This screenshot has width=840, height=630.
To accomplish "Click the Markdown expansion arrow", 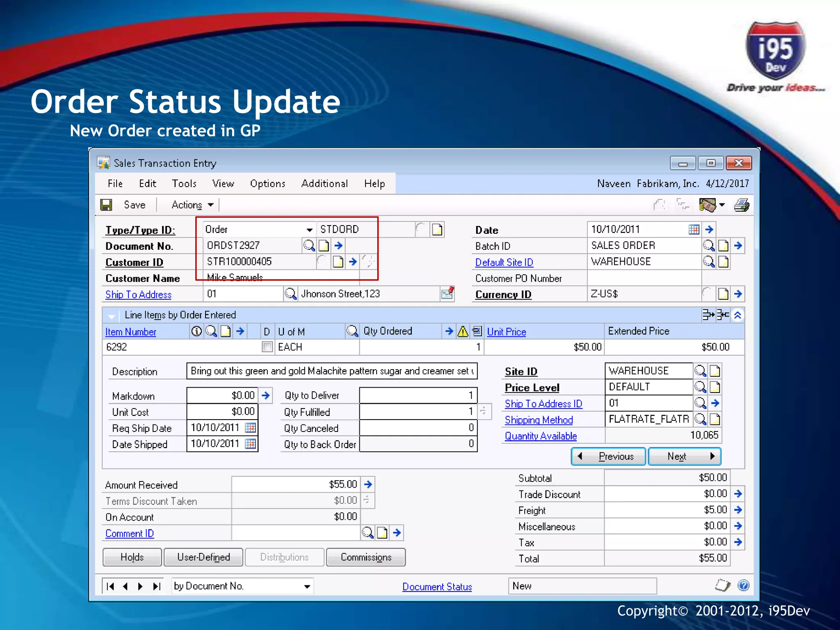I will click(x=266, y=395).
